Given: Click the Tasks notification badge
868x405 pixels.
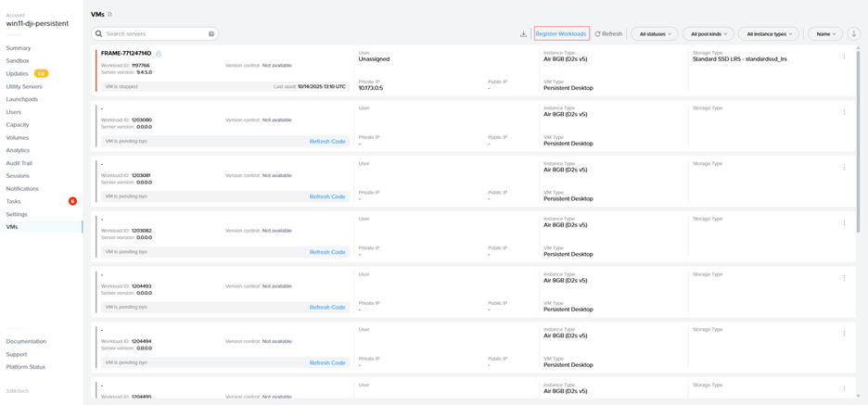Looking at the screenshot, I should (72, 201).
